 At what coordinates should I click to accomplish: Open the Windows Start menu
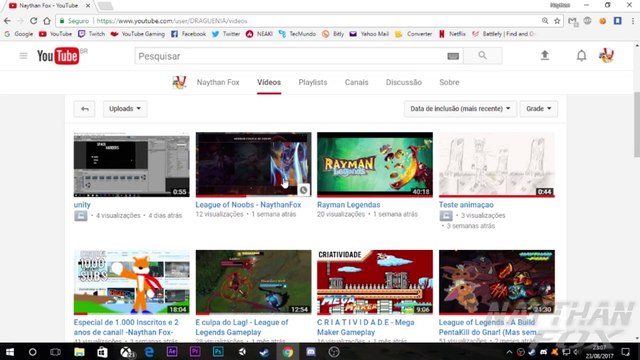pyautogui.click(x=10, y=352)
